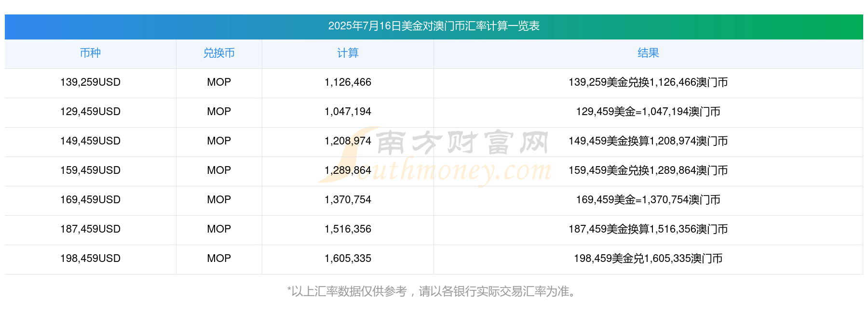
Task: Select the 159,459USD cell
Action: [x=90, y=170]
